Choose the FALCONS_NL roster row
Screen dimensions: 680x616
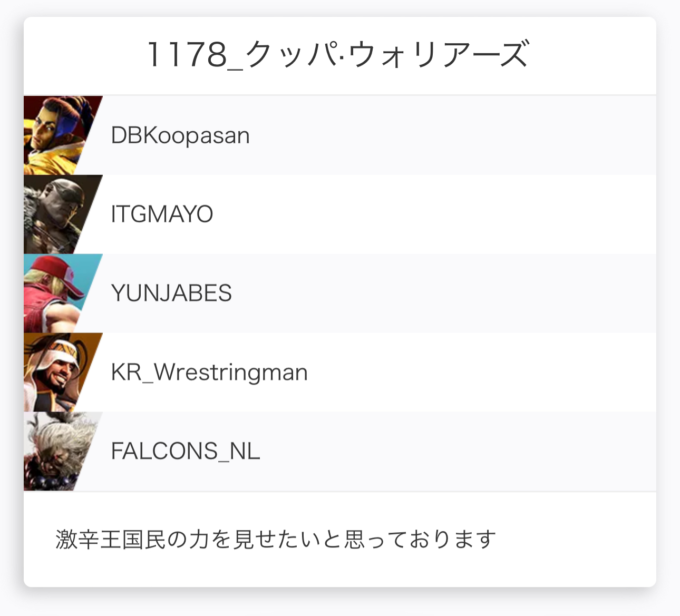[x=422, y=452]
